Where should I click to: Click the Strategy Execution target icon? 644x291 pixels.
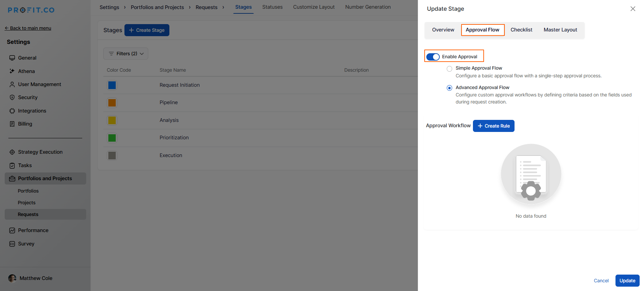pos(12,152)
